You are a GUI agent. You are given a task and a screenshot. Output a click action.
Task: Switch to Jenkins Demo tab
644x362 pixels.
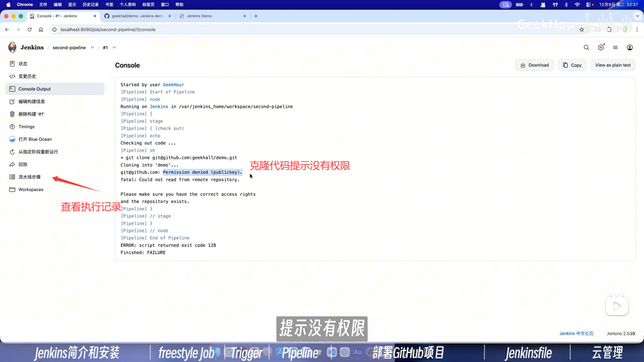coord(199,16)
